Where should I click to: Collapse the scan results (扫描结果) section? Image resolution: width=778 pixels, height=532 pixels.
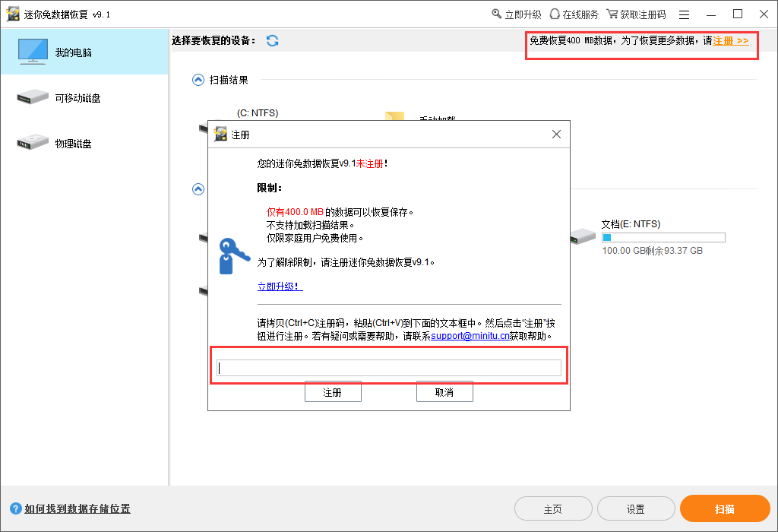(198, 80)
